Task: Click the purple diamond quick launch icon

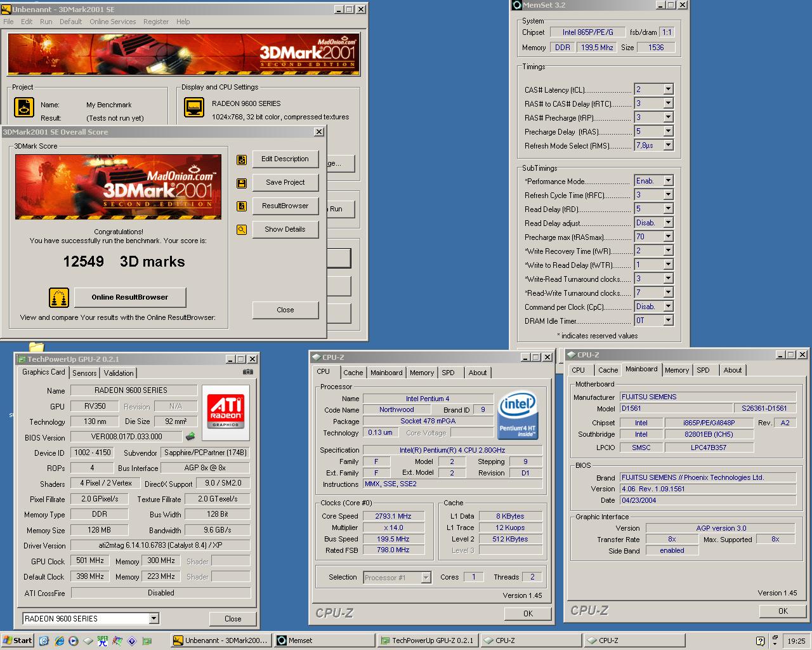Action: (132, 640)
